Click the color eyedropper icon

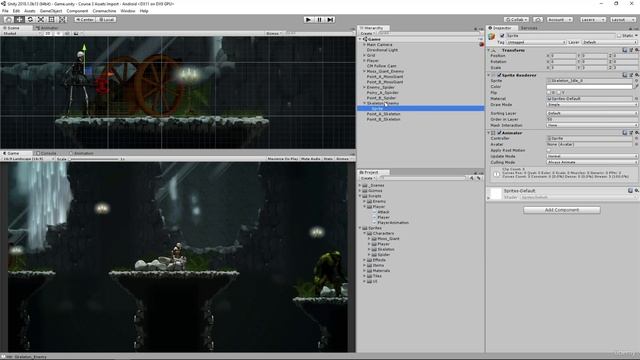point(636,87)
